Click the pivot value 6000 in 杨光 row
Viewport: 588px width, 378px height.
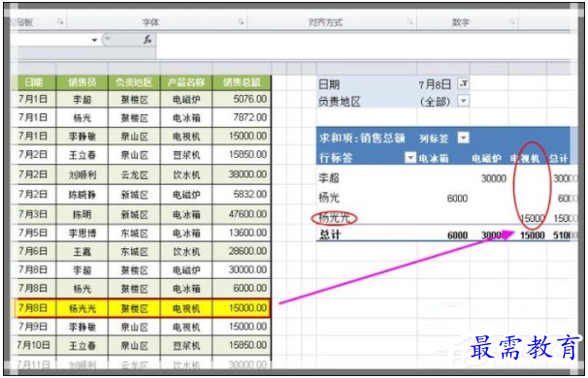[x=457, y=198]
